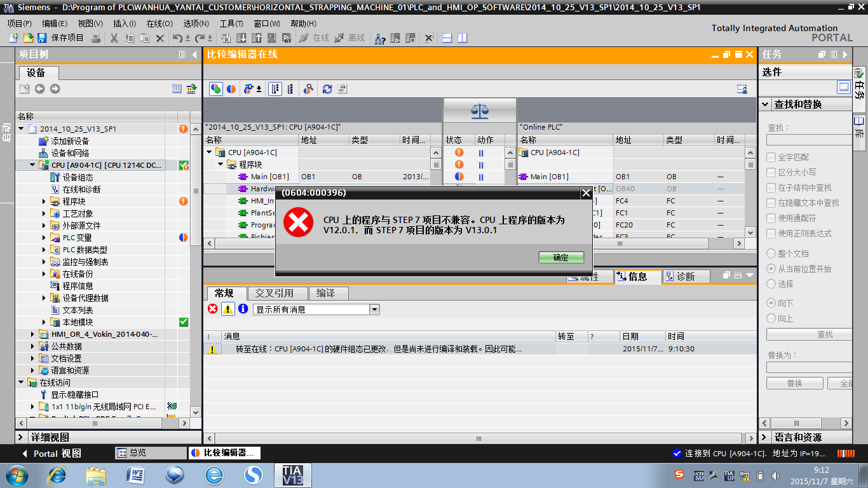Screen dimensions: 868x488
Task: Open the Word application on the taskbar
Action: click(x=135, y=475)
